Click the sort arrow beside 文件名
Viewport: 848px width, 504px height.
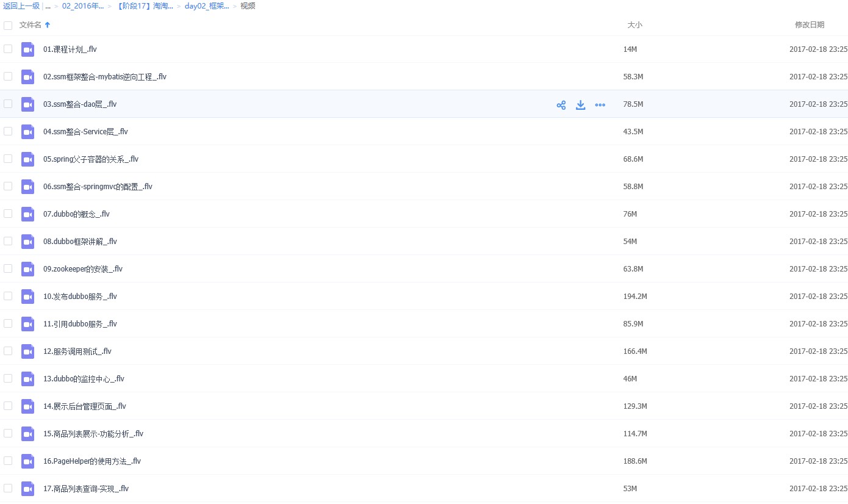(x=48, y=25)
